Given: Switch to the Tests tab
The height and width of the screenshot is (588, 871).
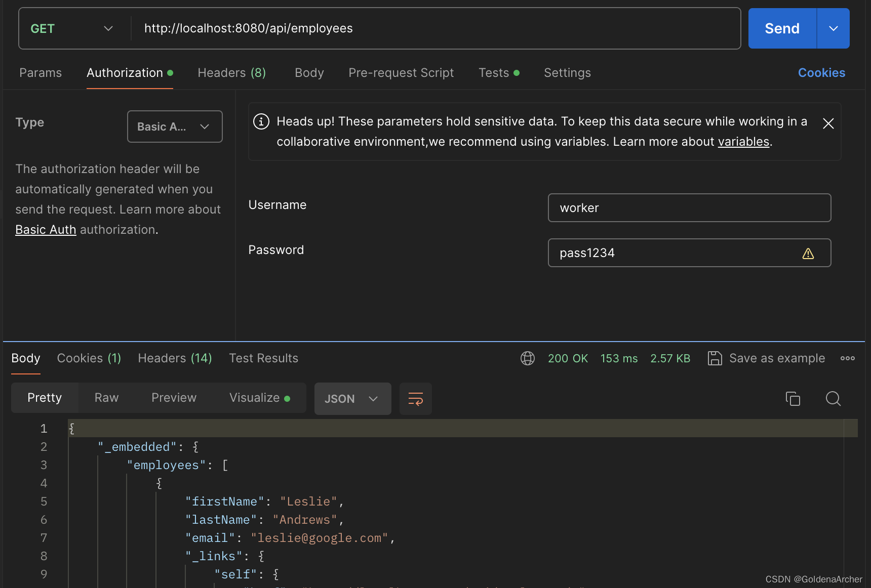Looking at the screenshot, I should [499, 73].
